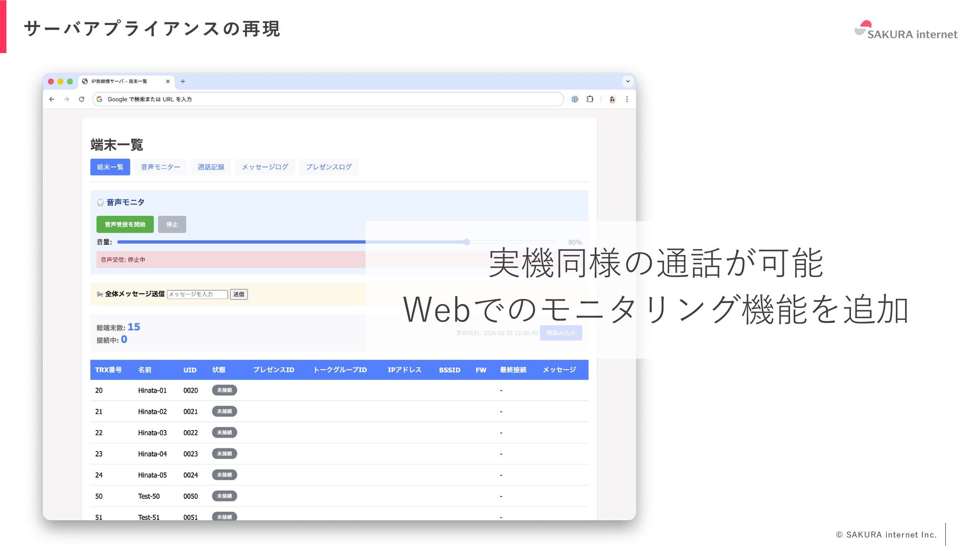This screenshot has height=551, width=980.
Task: Adjust the 音量 volume slider handle
Action: [467, 242]
